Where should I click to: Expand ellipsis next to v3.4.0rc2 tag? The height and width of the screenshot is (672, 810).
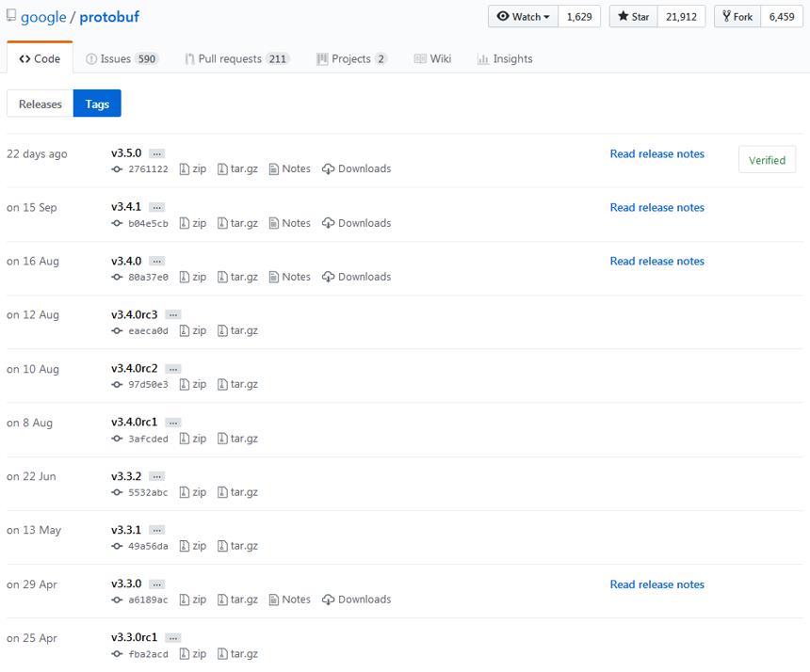point(173,369)
